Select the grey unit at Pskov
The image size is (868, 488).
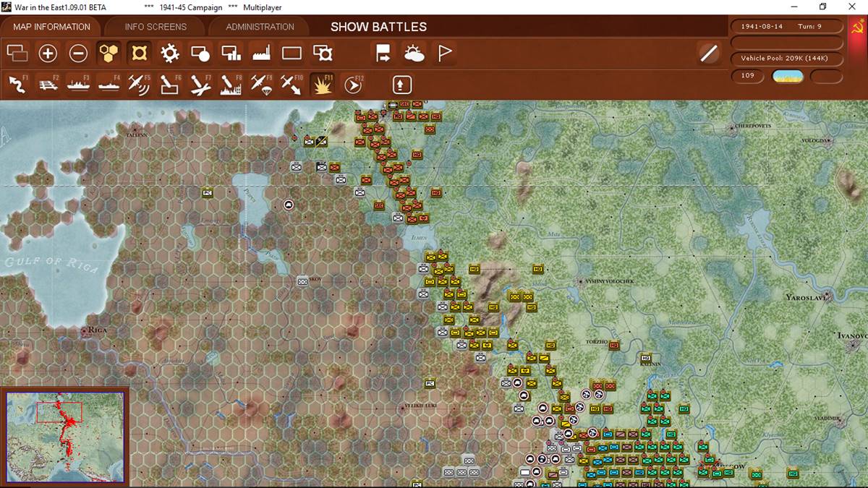pyautogui.click(x=303, y=281)
